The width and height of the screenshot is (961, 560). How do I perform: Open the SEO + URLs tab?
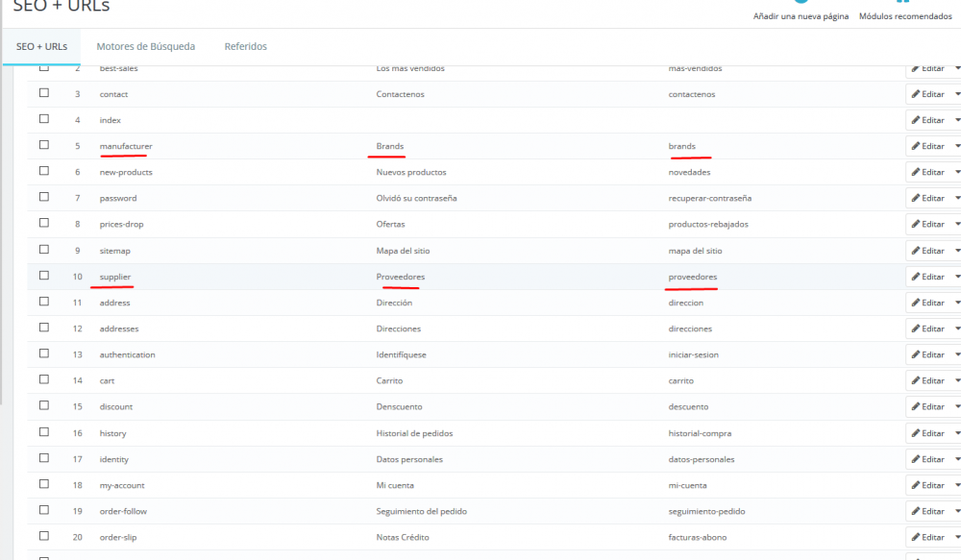click(x=41, y=46)
